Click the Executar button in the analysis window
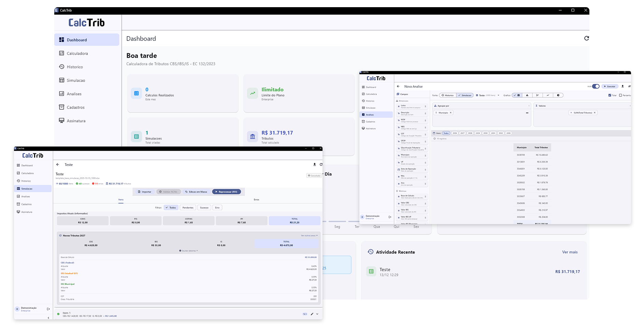Viewport: 644px width, 332px height. 610,86
